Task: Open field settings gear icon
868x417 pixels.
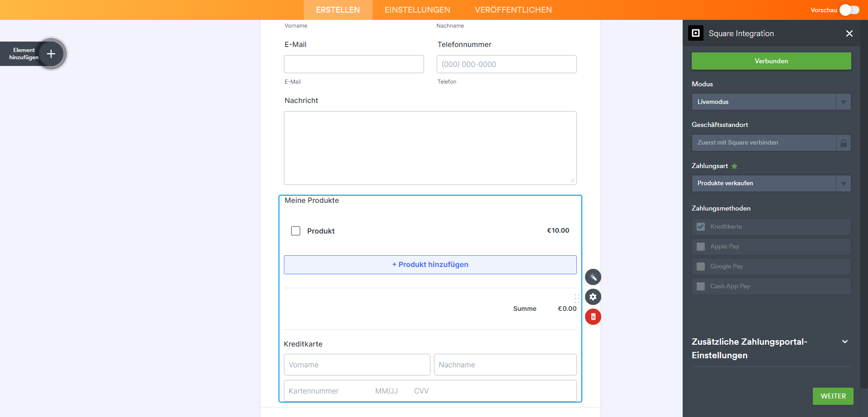Action: click(593, 297)
